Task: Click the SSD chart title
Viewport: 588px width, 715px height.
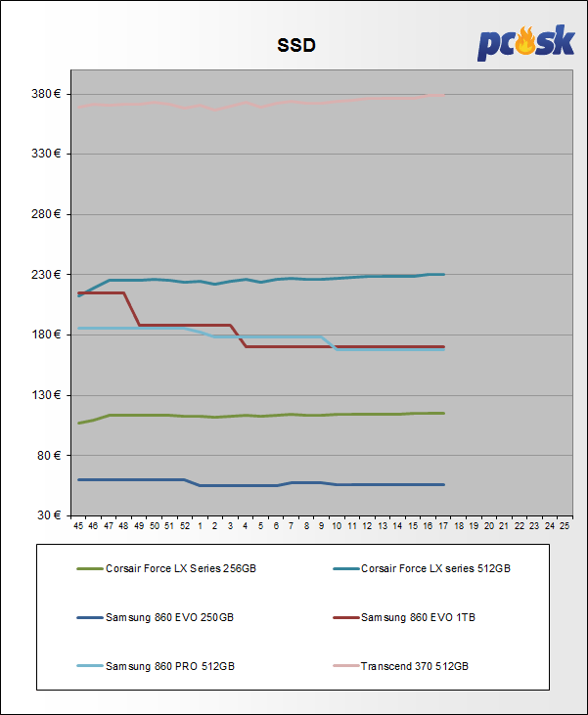Action: [x=296, y=45]
